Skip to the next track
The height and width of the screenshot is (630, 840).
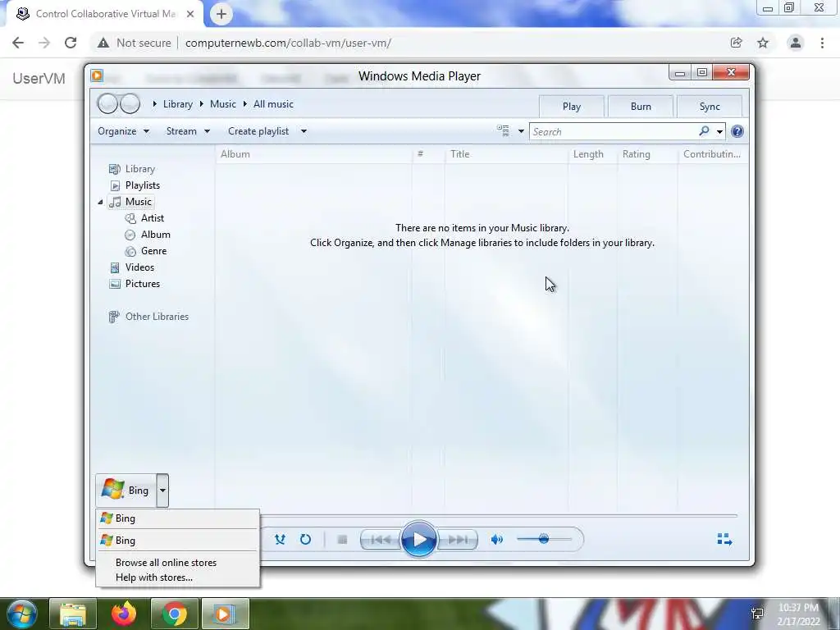[x=458, y=540]
